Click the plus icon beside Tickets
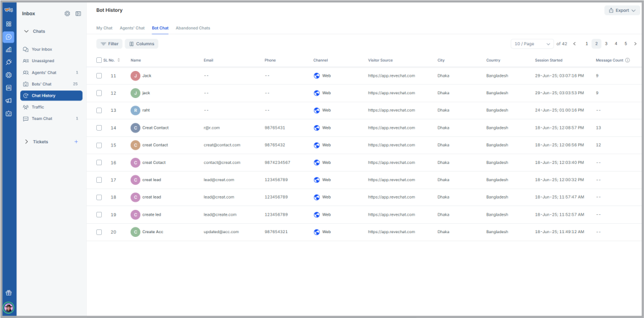Viewport: 644px width, 318px height. click(x=76, y=141)
